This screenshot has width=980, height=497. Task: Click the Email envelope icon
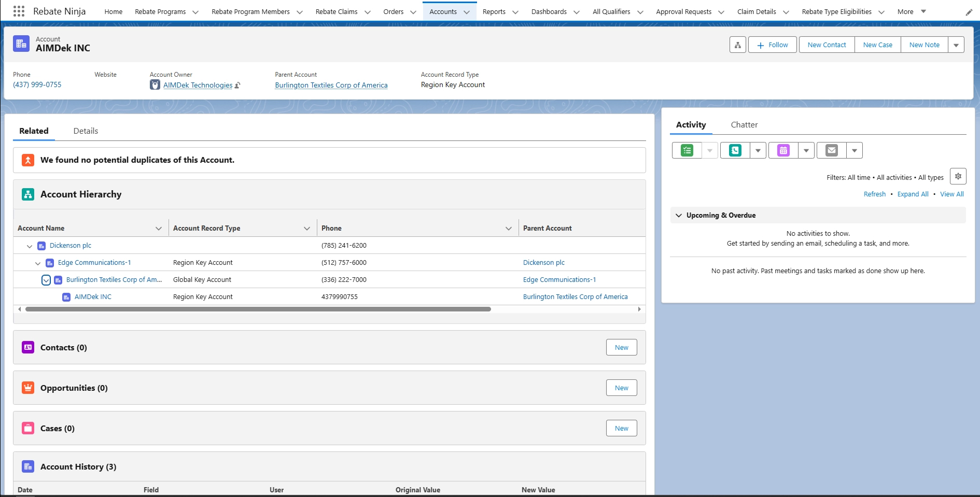click(831, 150)
